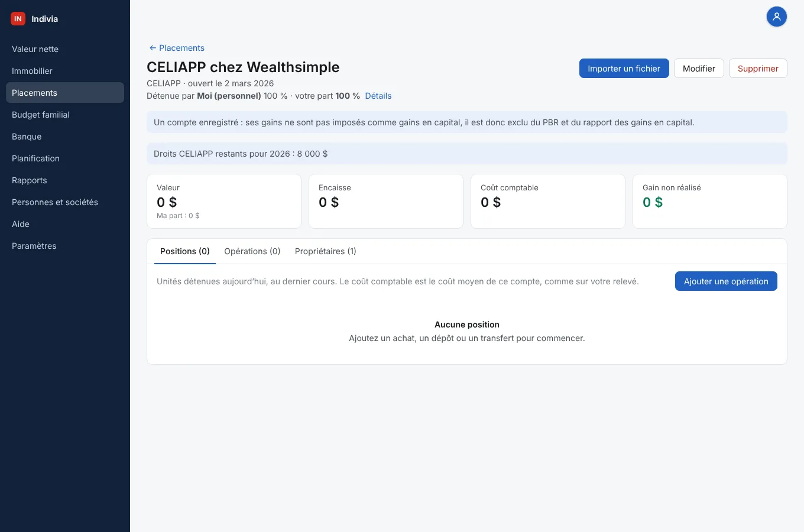Open Immobilier in the sidebar

click(x=65, y=71)
